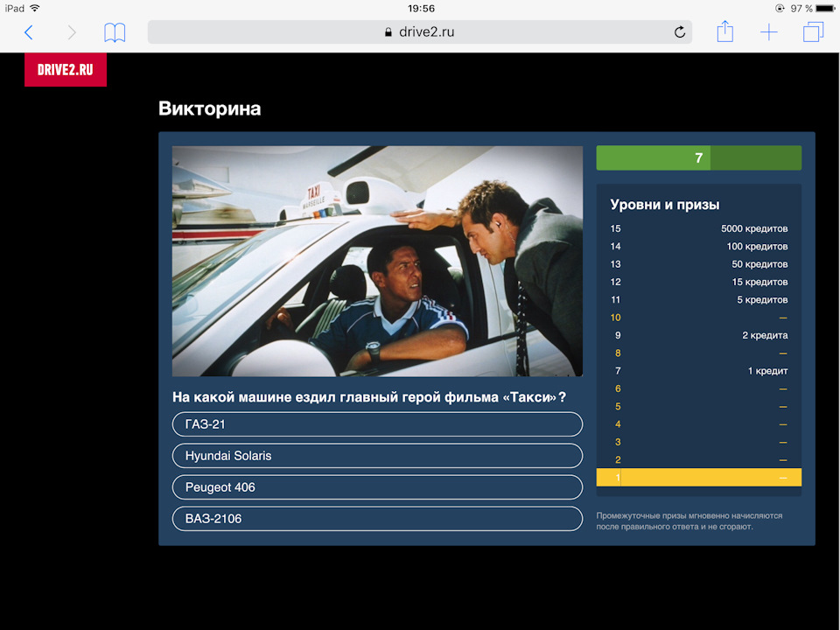
Task: Tap the quiz question about «Такси»
Action: click(369, 397)
